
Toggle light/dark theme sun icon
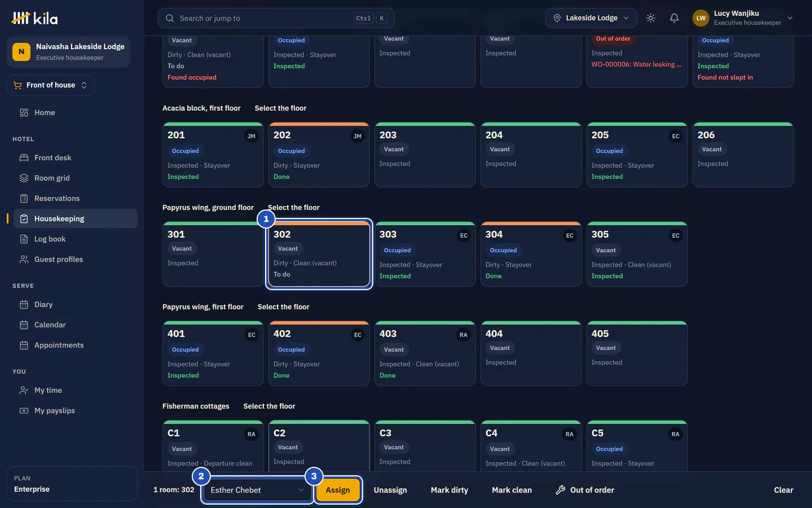[x=651, y=18]
